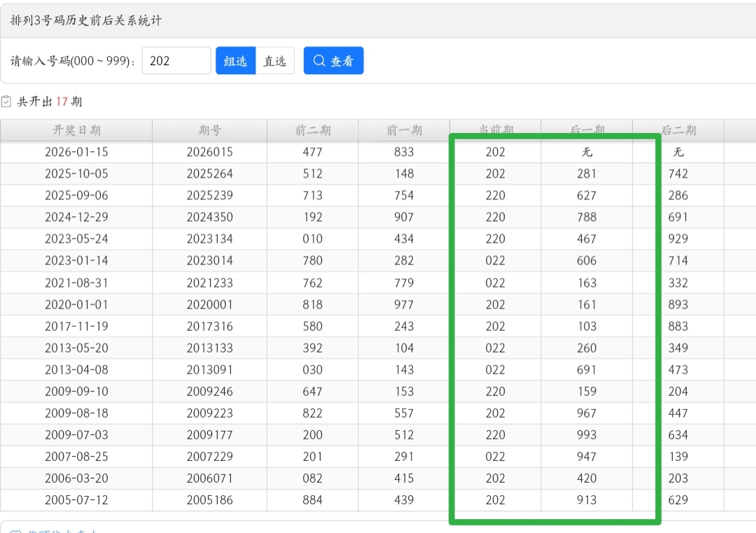The height and width of the screenshot is (533, 756).
Task: Click period number 2009246
Action: click(209, 391)
